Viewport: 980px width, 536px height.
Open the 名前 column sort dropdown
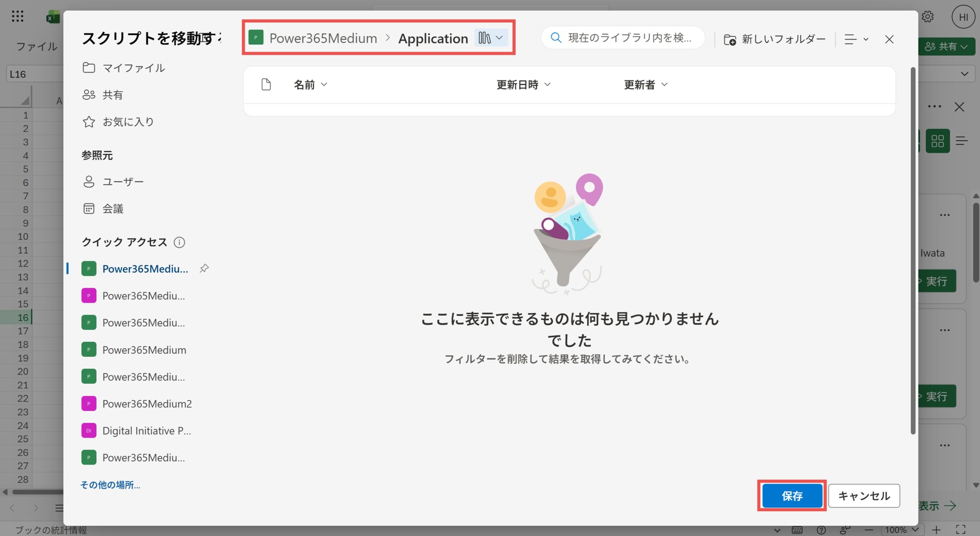pyautogui.click(x=323, y=85)
